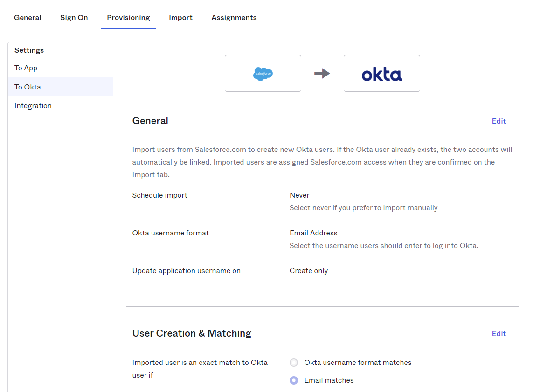This screenshot has width=533, height=392.
Task: Select To App in Settings sidebar
Action: tap(26, 68)
